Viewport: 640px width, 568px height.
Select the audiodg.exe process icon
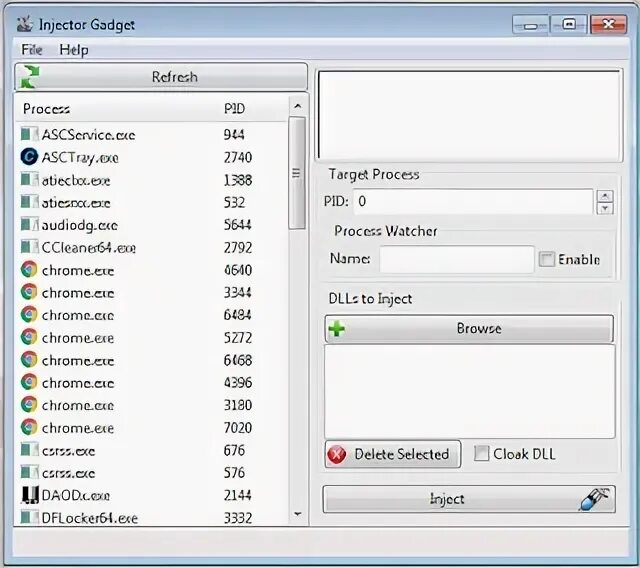point(29,224)
